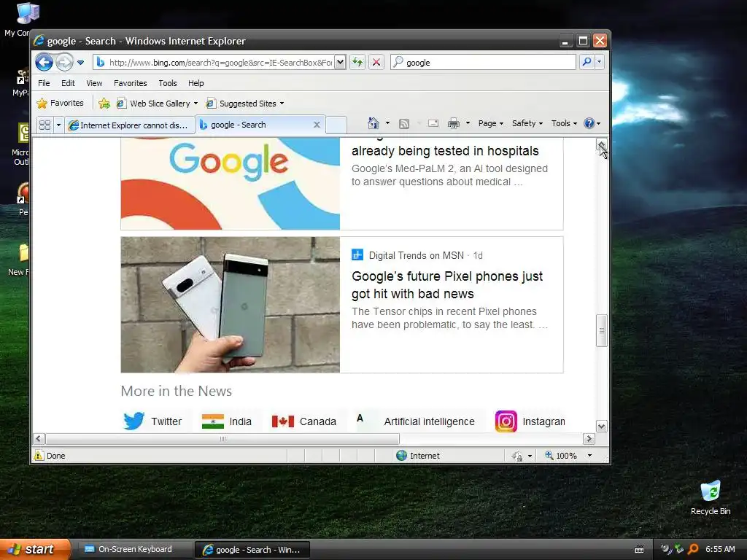The height and width of the screenshot is (560, 747).
Task: Open 'Google's future Pixel phones' headline
Action: pyautogui.click(x=447, y=285)
